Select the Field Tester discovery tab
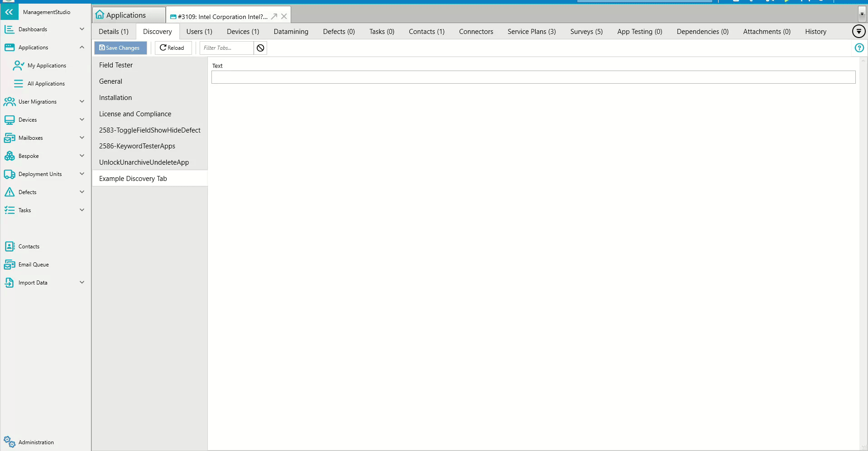The image size is (868, 451). (150, 65)
